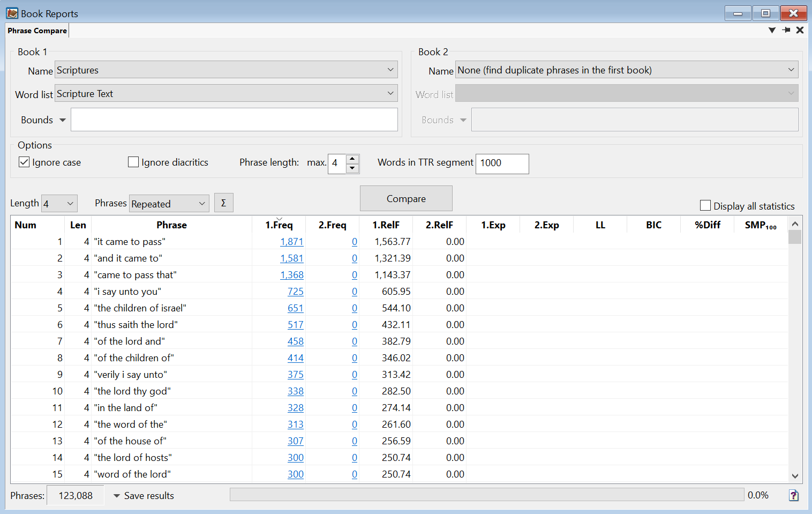Screen dimensions: 812x514
Task: Click the sigma summary statistics button
Action: pos(223,203)
